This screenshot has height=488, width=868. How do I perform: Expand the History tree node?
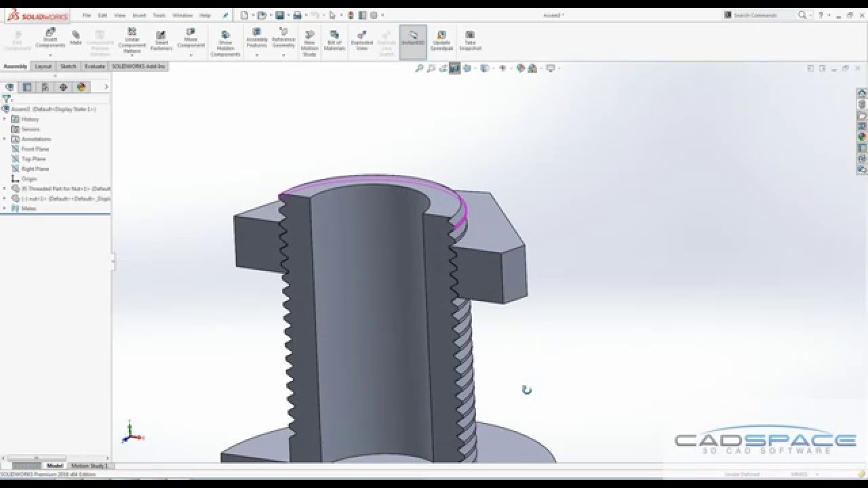click(x=5, y=119)
